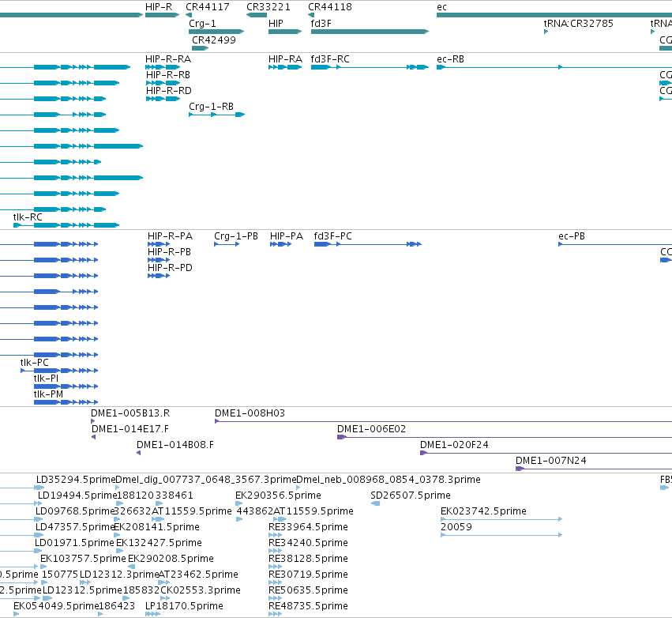Click the DME1-014B08.F feature label
This screenshot has width=672, height=618.
(175, 445)
